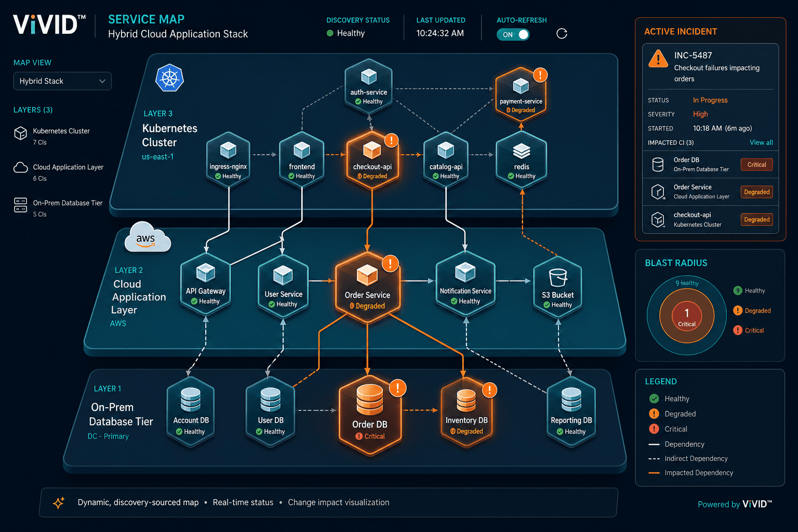Viewport: 798px width, 532px height.
Task: Click payment-service alert badge
Action: (540, 75)
